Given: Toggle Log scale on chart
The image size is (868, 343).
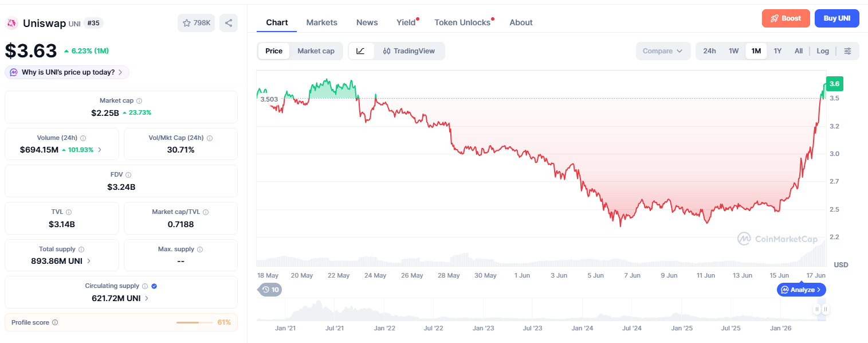Looking at the screenshot, I should (x=823, y=51).
